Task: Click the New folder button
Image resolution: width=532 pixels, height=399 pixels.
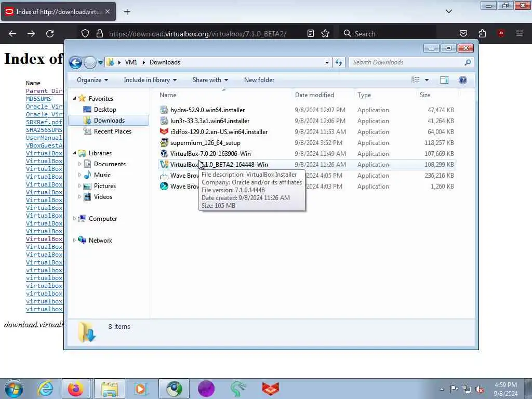Action: coord(259,80)
